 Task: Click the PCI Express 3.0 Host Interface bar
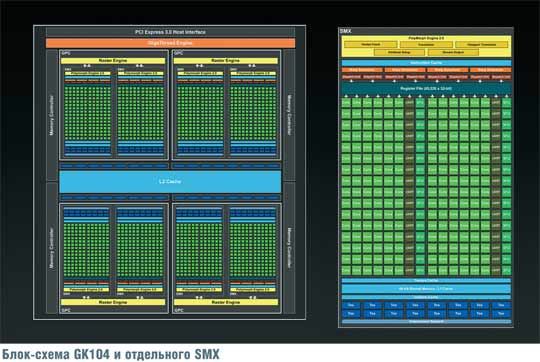170,32
